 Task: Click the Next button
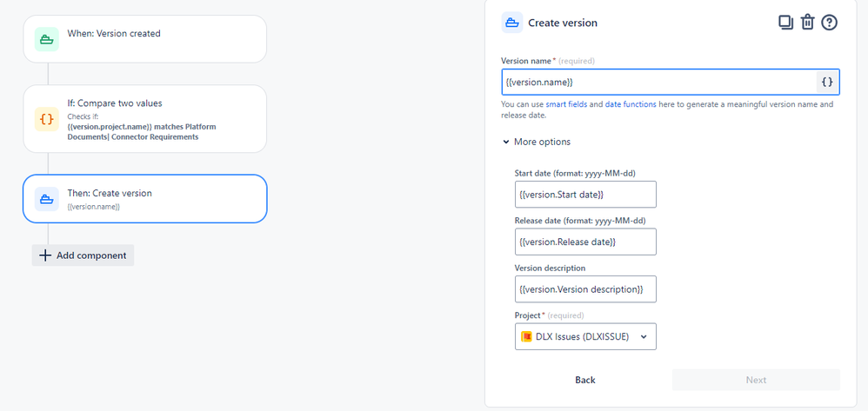coord(756,380)
